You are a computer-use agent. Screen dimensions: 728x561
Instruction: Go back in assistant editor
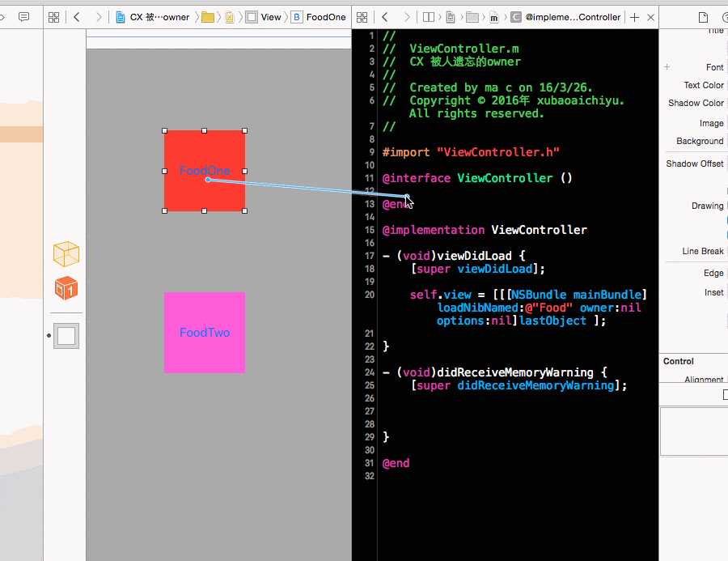(x=384, y=17)
